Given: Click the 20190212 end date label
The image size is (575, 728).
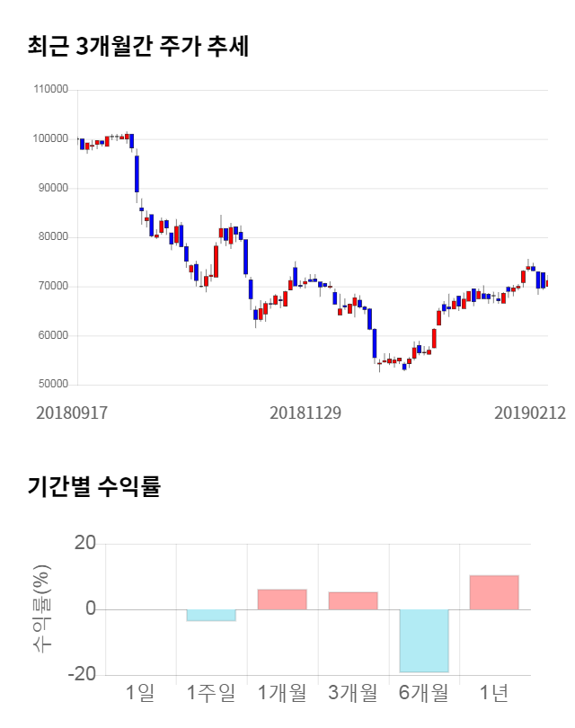Looking at the screenshot, I should [530, 413].
